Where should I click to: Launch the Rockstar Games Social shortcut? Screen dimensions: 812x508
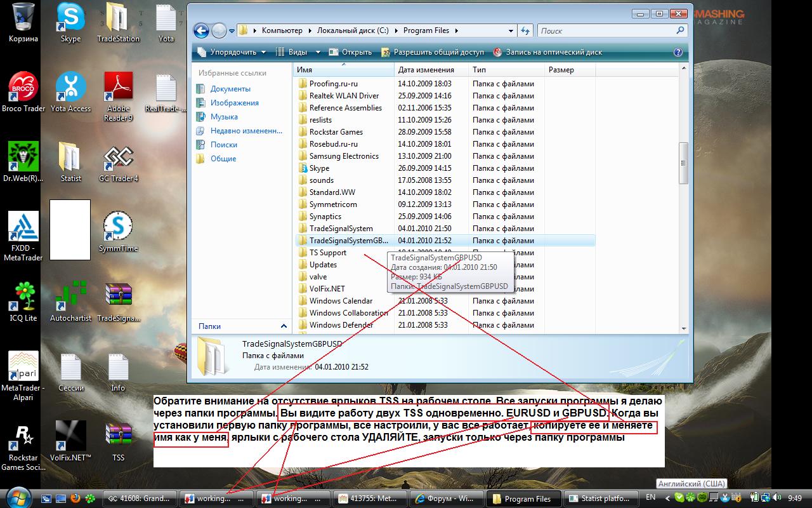(x=23, y=446)
